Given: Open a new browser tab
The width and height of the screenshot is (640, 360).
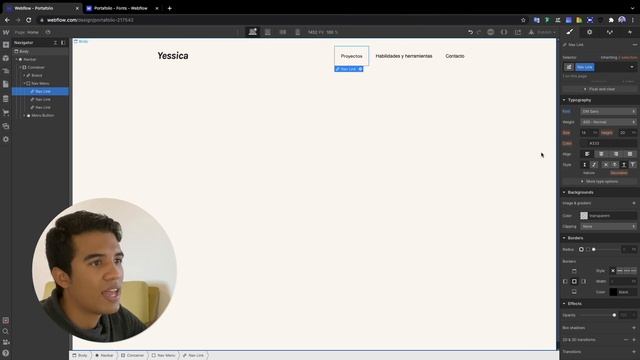Looking at the screenshot, I should 169,8.
